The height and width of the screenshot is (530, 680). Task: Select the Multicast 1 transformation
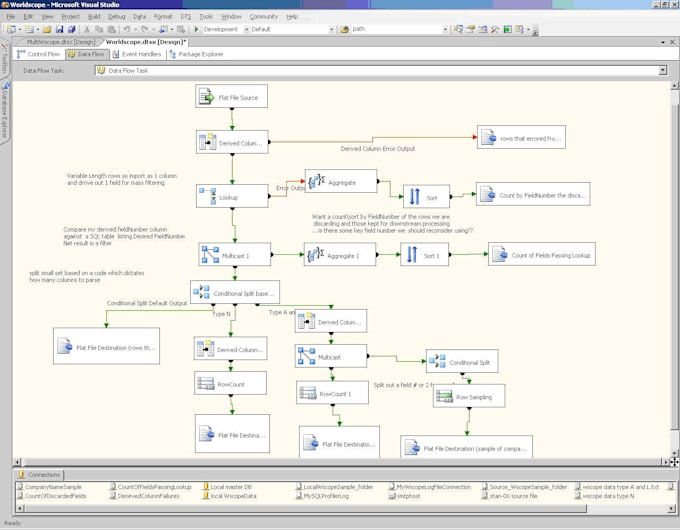235,255
